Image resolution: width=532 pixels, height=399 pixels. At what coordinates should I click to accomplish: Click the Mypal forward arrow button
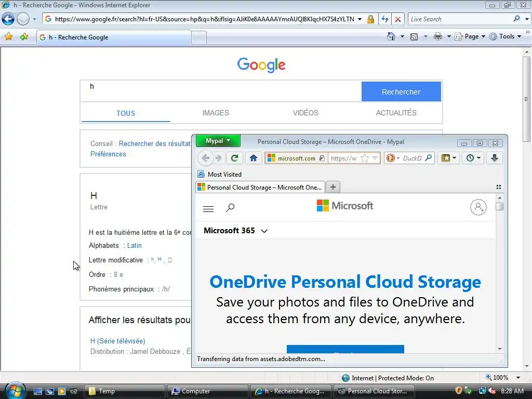pyautogui.click(x=219, y=158)
